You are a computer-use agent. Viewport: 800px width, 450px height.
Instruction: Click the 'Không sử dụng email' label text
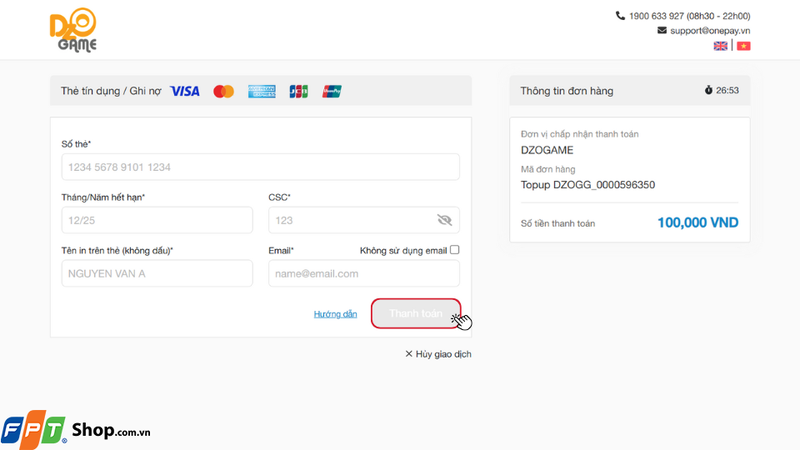[404, 251]
